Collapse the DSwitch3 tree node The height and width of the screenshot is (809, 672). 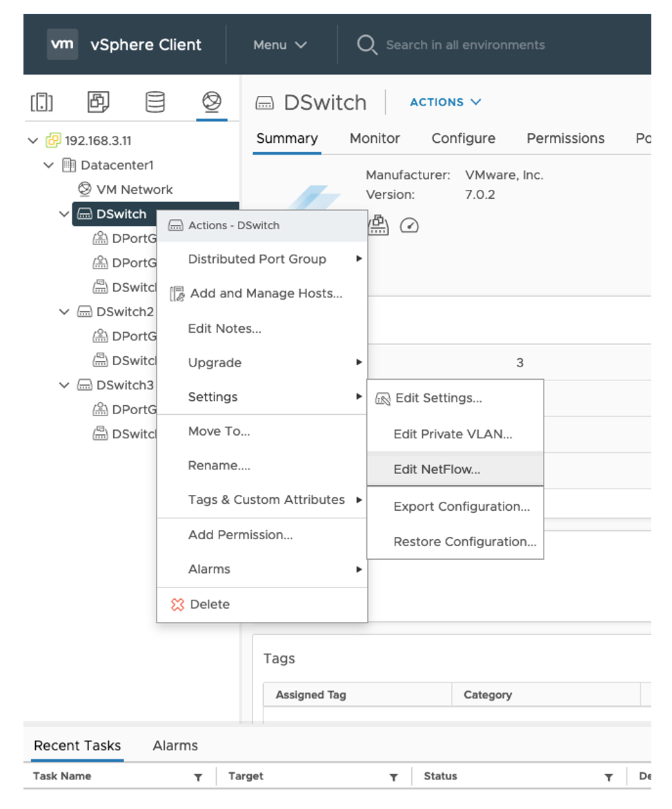click(64, 385)
